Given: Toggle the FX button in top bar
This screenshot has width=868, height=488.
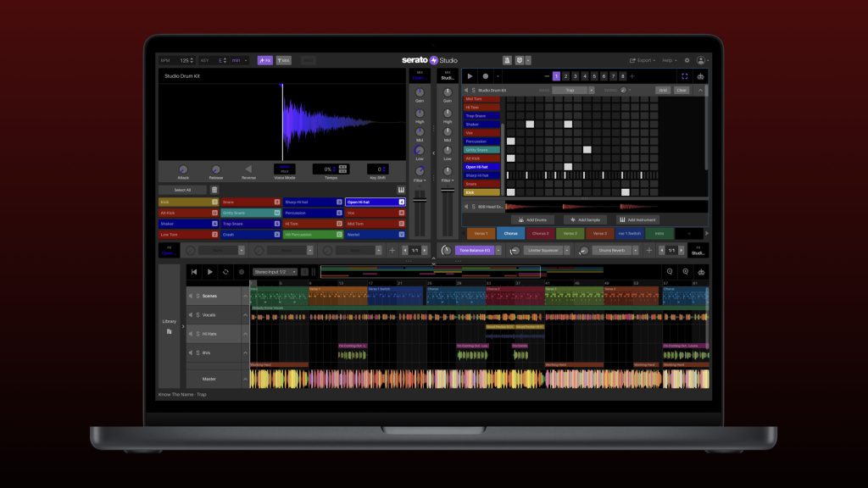Looking at the screenshot, I should coord(265,60).
